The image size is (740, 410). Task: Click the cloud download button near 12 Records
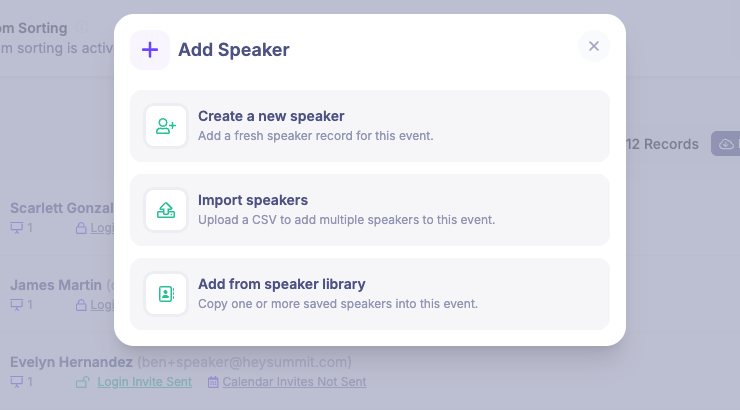pos(727,144)
